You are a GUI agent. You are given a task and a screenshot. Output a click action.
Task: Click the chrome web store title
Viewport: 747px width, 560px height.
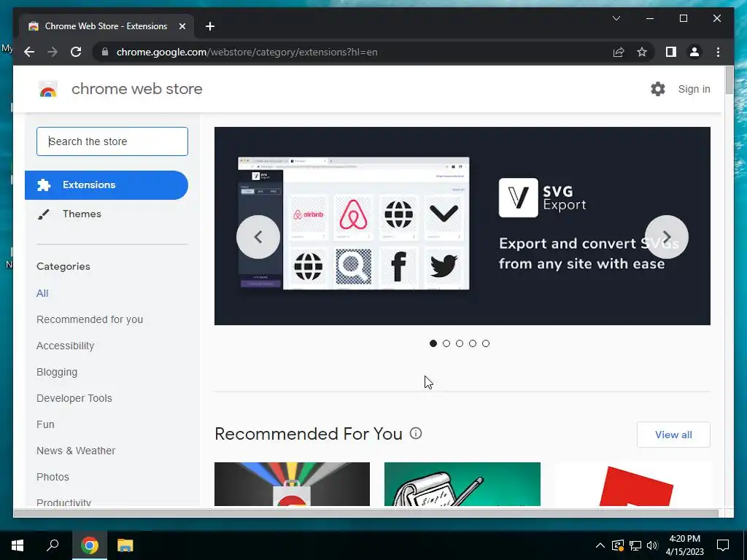tap(136, 89)
